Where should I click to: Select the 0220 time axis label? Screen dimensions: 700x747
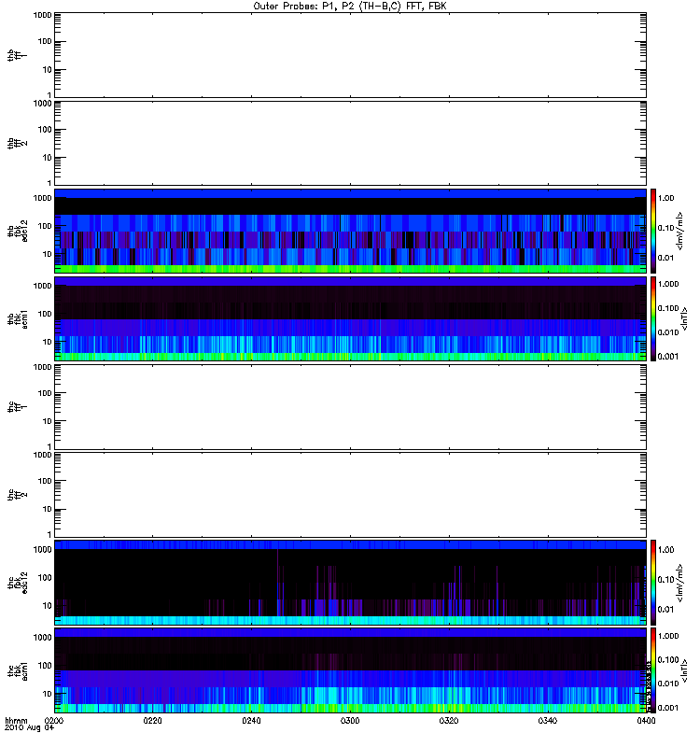tap(153, 720)
